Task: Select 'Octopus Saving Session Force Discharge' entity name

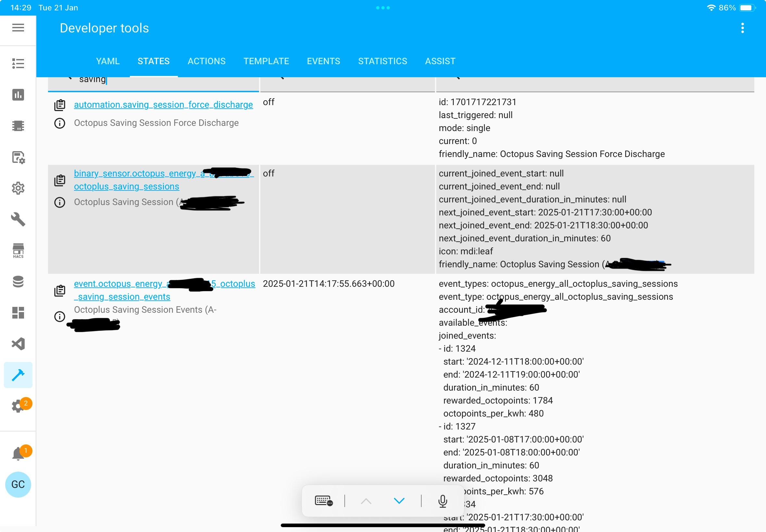Action: pyautogui.click(x=156, y=123)
